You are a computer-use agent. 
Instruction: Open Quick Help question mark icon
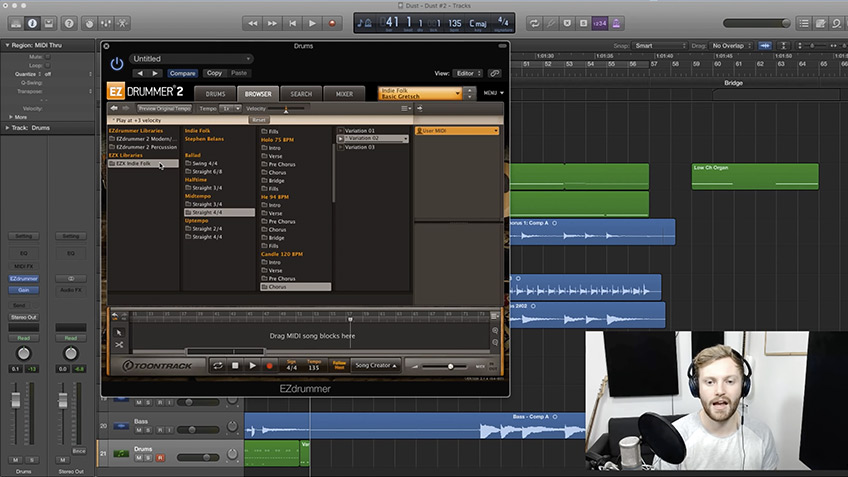[x=69, y=23]
